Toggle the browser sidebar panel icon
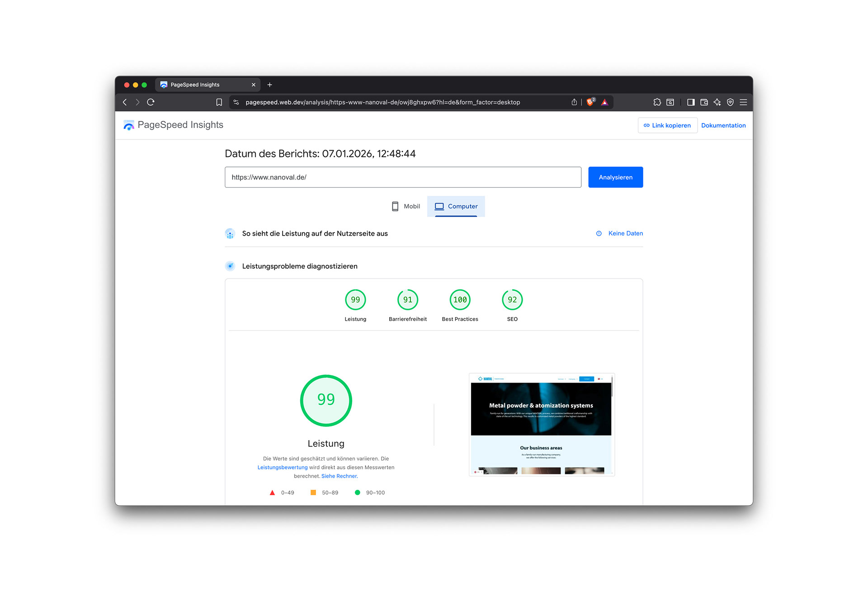 click(691, 102)
